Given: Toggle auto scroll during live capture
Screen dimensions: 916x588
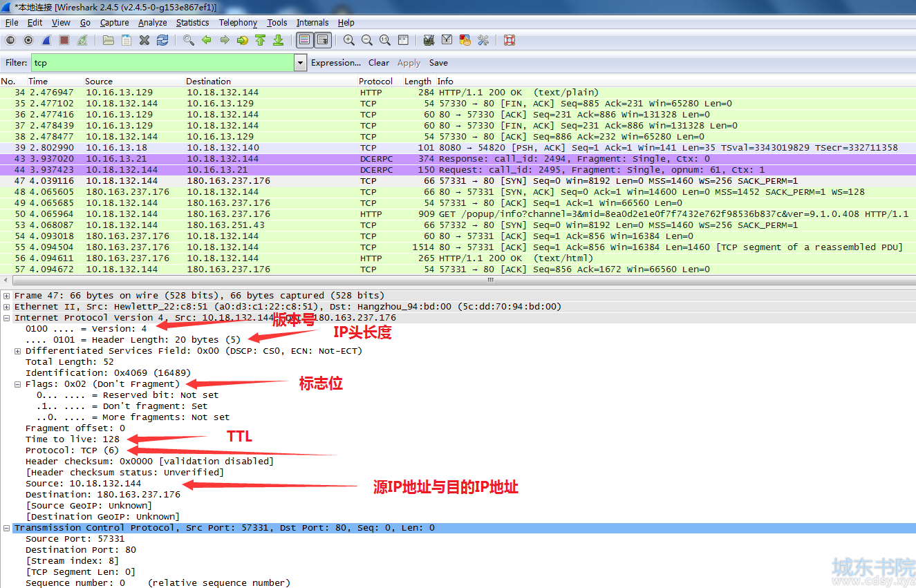Looking at the screenshot, I should tap(323, 40).
